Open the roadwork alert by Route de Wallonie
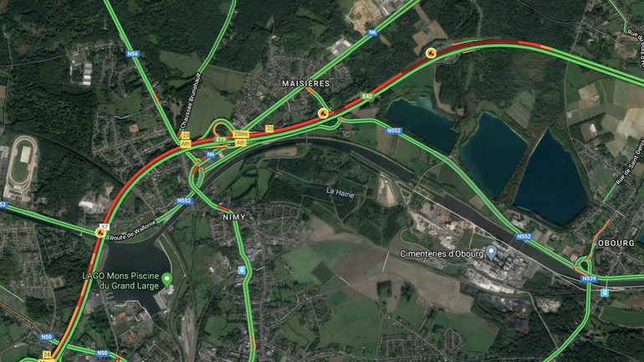 [100, 232]
